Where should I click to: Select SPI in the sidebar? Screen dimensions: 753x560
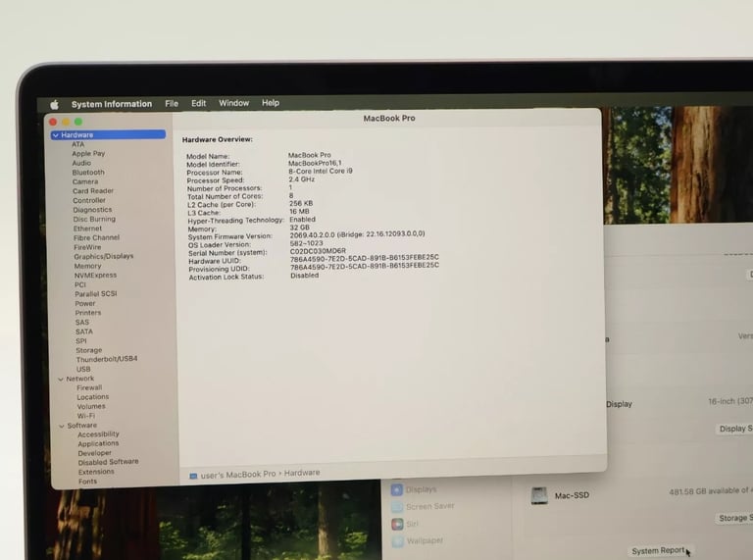[81, 340]
